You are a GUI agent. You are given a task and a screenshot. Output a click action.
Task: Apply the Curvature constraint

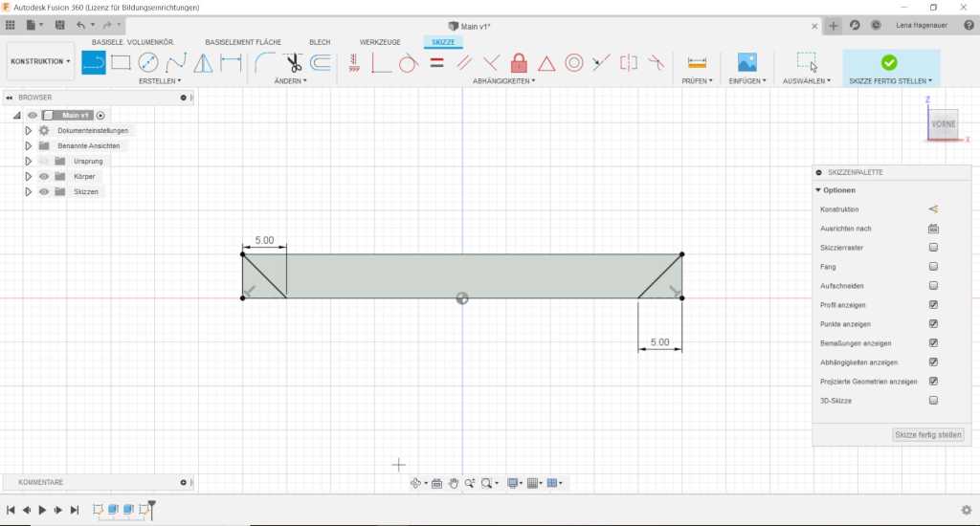tap(656, 62)
